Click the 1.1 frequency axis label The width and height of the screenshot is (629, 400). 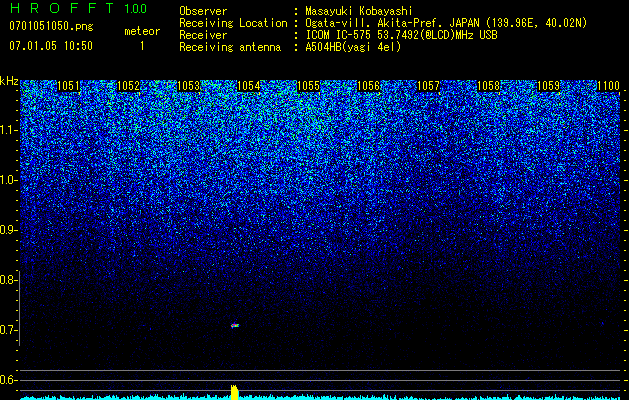pyautogui.click(x=8, y=130)
